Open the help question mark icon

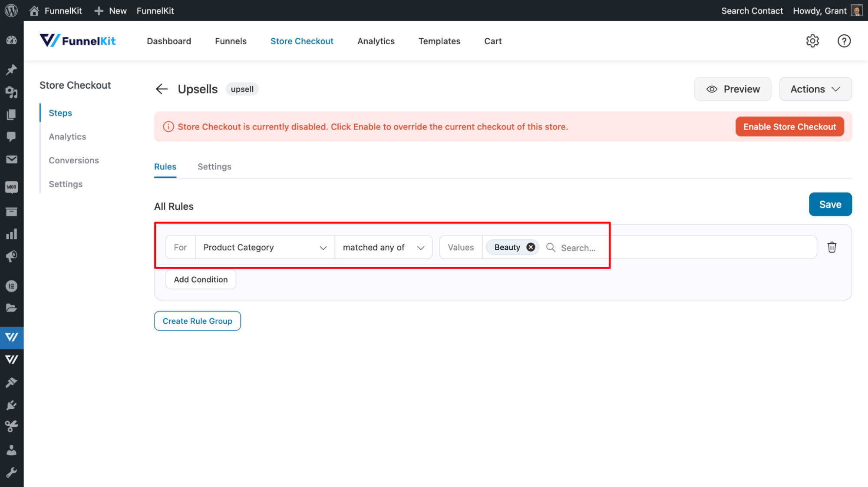click(844, 41)
